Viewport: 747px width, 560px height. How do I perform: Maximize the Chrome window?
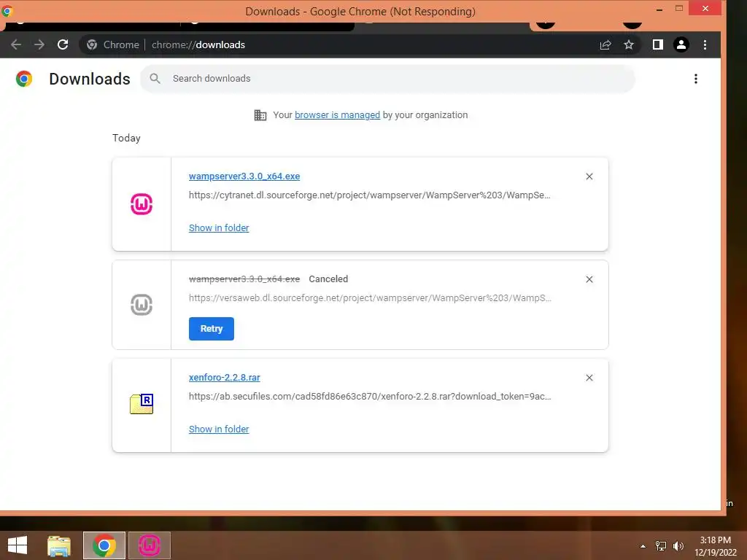[679, 9]
